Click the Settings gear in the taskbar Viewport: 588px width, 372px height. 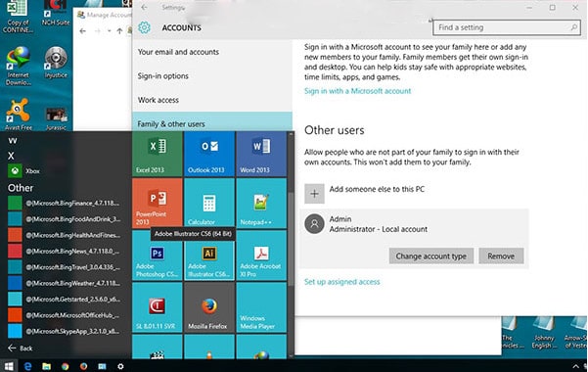(x=120, y=366)
